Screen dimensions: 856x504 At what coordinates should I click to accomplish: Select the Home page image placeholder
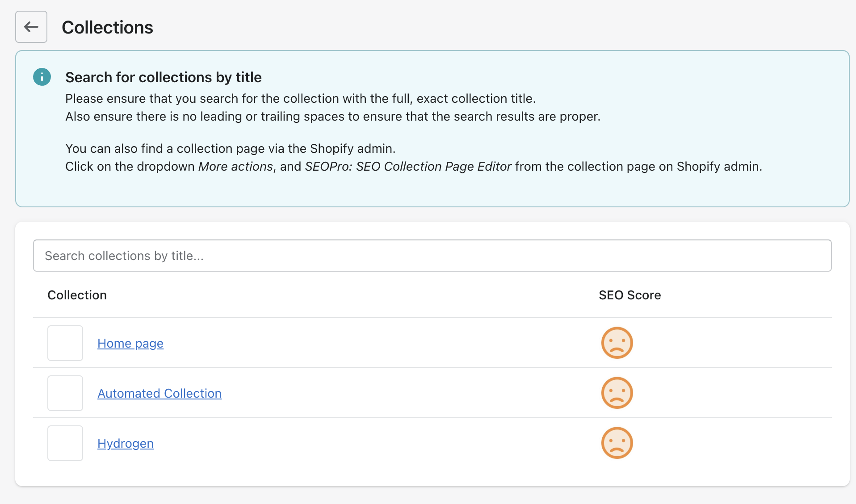[x=65, y=343]
